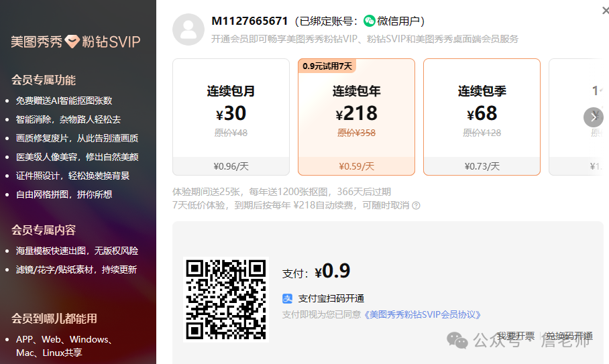
Task: Click 智能消除，杂物路人轻松去 feature item
Action: (x=68, y=119)
